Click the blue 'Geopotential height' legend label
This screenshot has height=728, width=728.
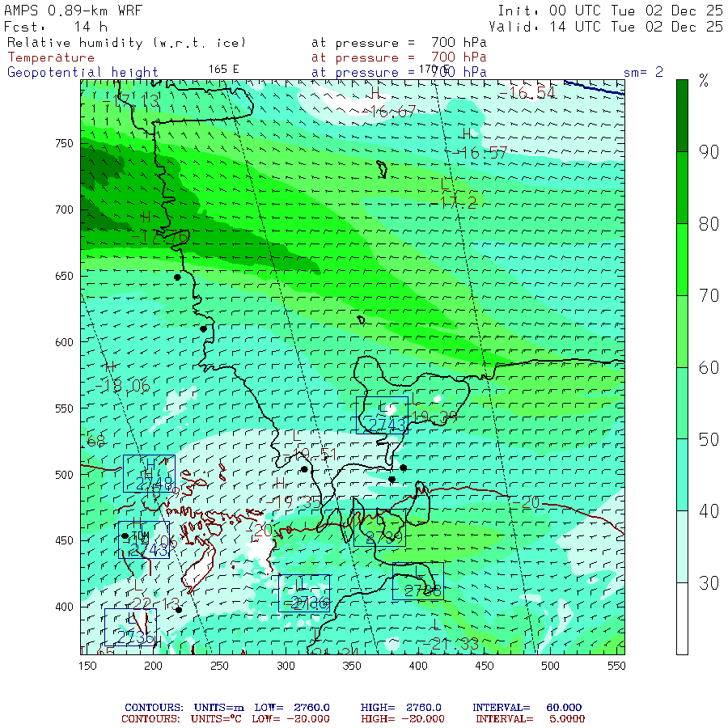click(x=83, y=73)
